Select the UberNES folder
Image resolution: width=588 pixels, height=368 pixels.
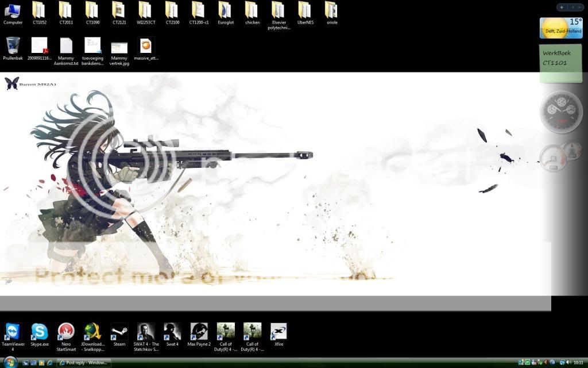(x=305, y=11)
